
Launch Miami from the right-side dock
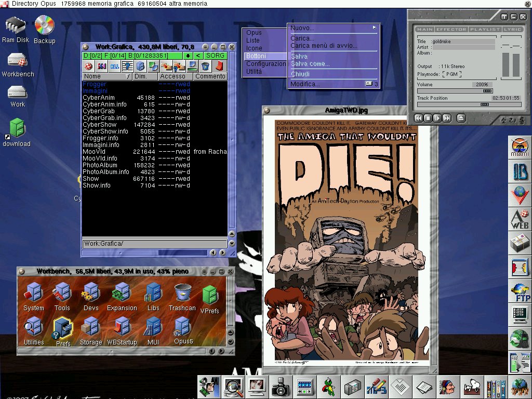[520, 147]
